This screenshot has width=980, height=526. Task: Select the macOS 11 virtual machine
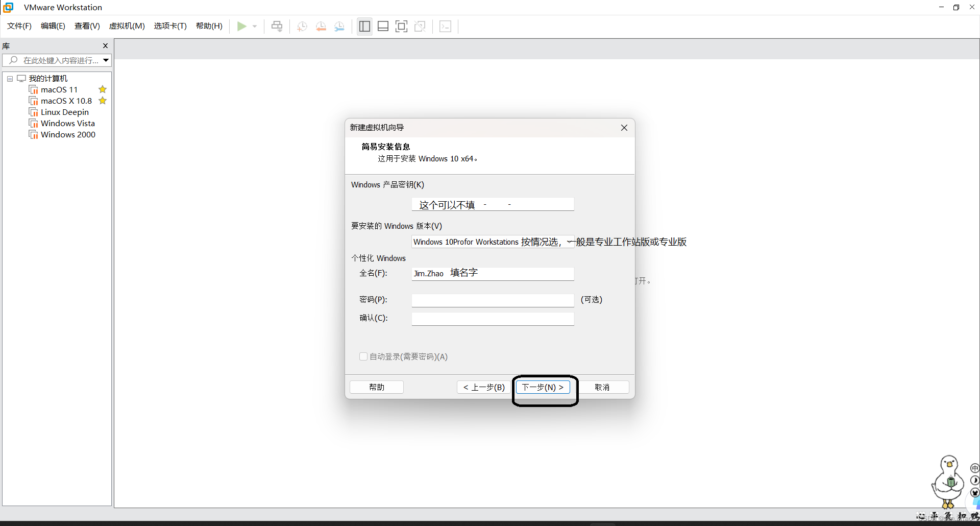(59, 89)
